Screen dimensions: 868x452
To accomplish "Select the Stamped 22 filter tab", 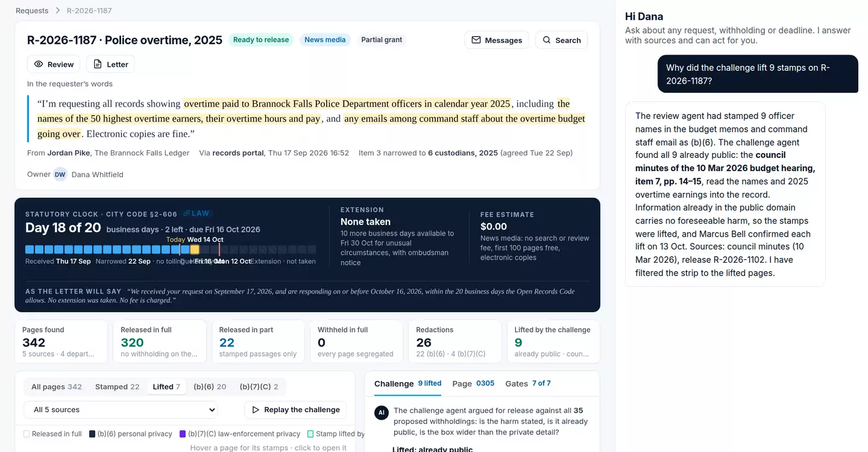I will click(x=117, y=387).
